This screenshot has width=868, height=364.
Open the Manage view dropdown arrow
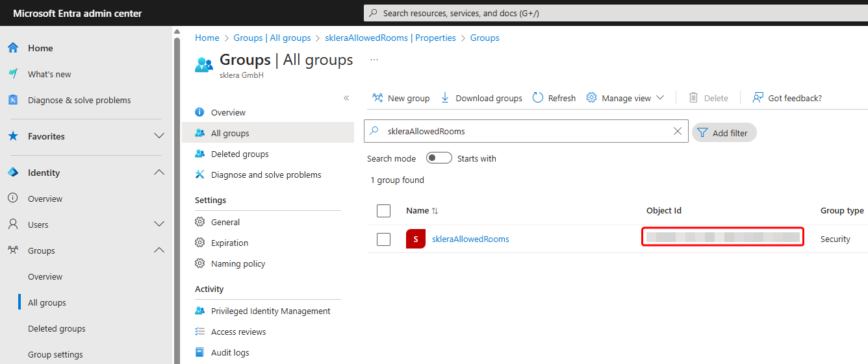point(660,98)
